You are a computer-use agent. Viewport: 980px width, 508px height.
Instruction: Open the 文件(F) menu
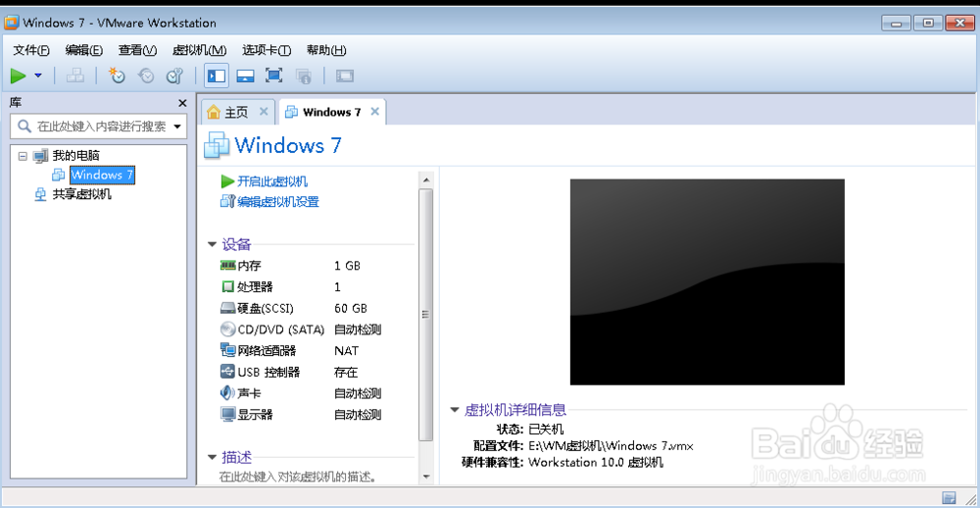(31, 50)
